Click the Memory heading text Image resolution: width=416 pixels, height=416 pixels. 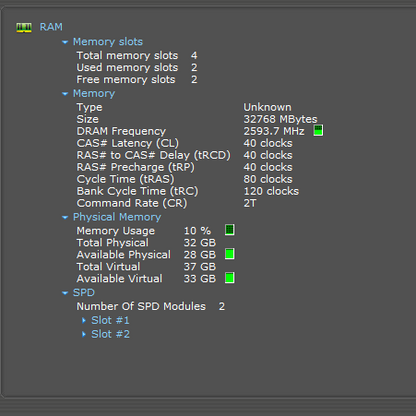click(x=94, y=94)
